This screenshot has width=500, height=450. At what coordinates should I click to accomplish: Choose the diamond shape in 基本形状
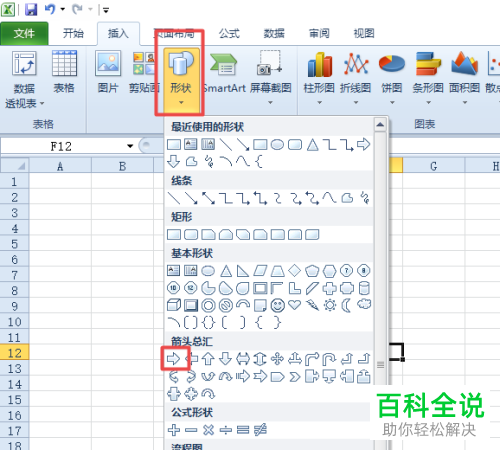[295, 270]
